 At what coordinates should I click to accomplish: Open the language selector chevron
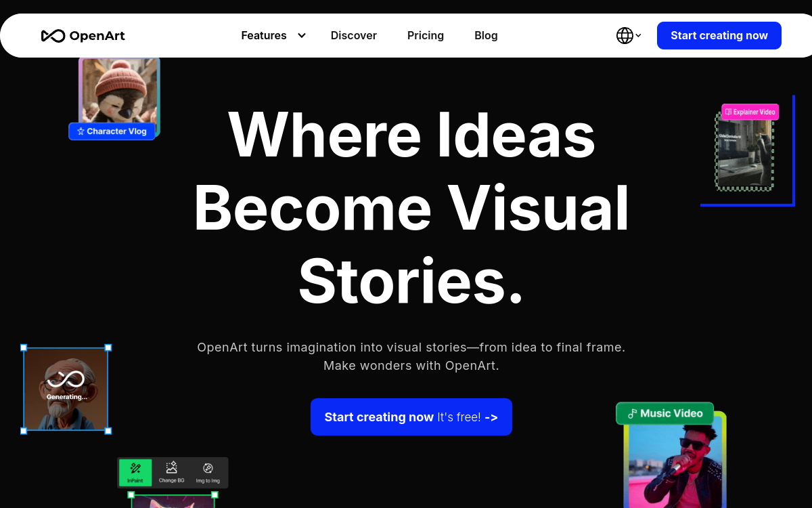[638, 36]
